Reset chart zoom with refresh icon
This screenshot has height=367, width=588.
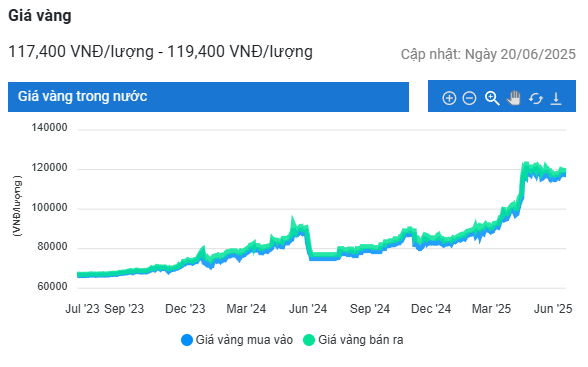click(x=536, y=99)
